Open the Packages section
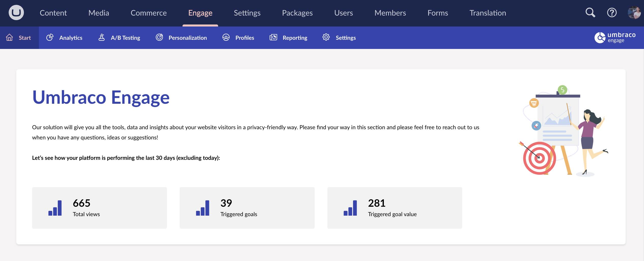This screenshot has height=261, width=644. click(x=297, y=13)
